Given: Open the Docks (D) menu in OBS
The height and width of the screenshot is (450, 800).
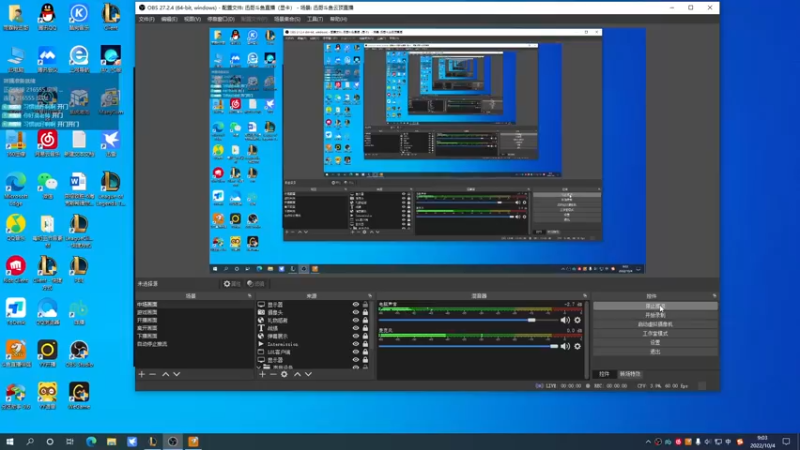Looking at the screenshot, I should 220,19.
